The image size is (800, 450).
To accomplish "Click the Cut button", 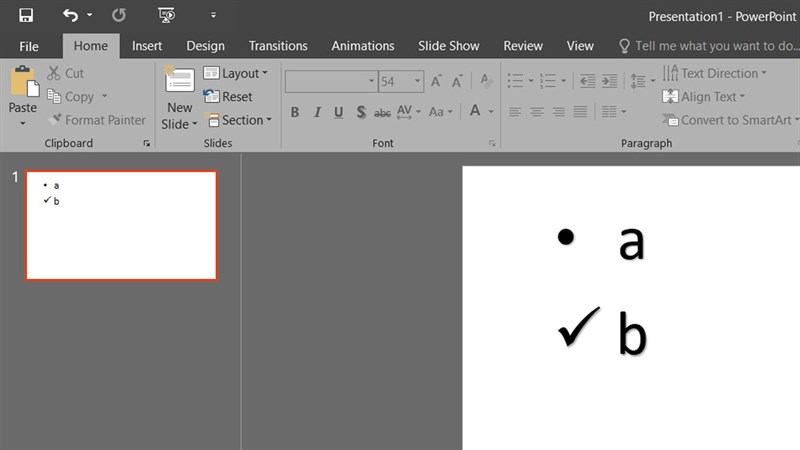I will pyautogui.click(x=65, y=73).
